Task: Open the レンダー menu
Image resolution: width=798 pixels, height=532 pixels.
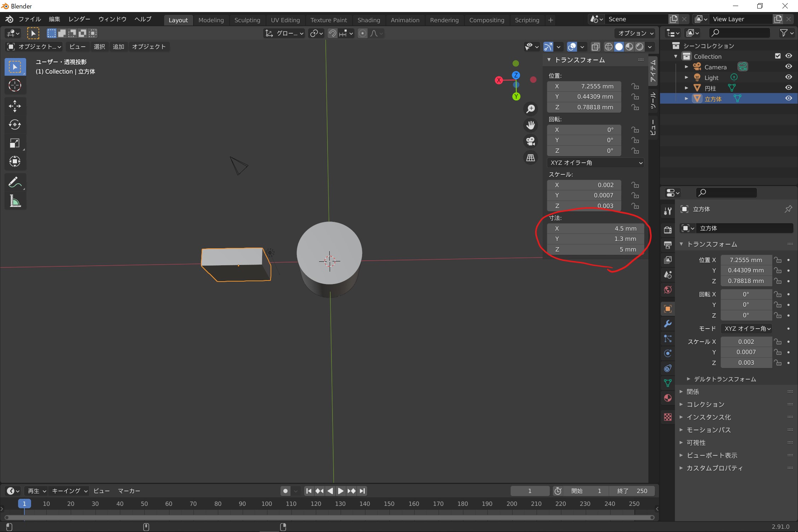Action: tap(79, 19)
